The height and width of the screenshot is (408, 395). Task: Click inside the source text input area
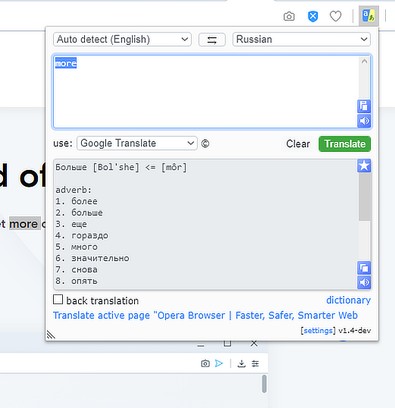point(206,92)
